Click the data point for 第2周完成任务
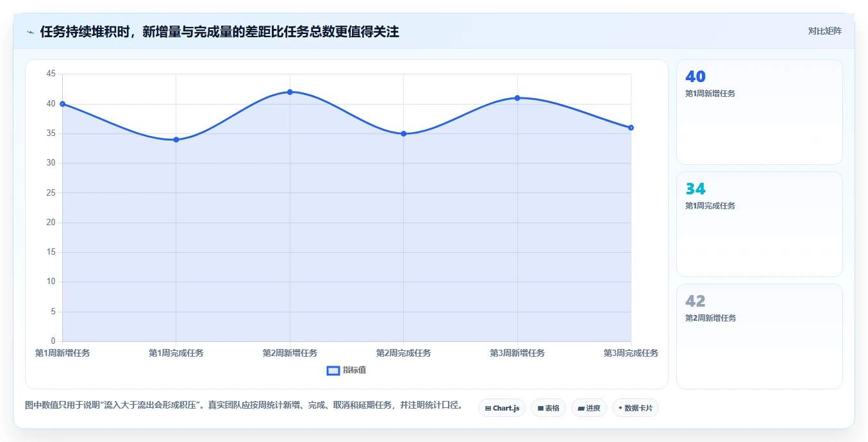 pos(403,133)
